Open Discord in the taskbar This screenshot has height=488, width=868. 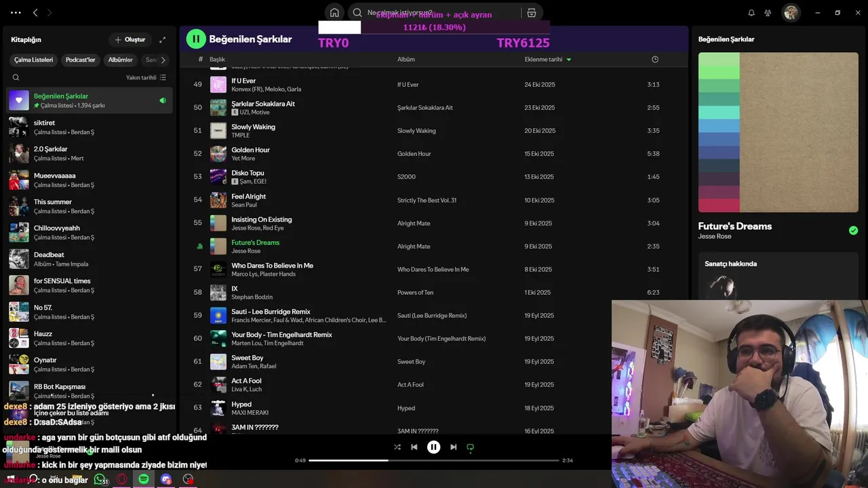coord(166,479)
